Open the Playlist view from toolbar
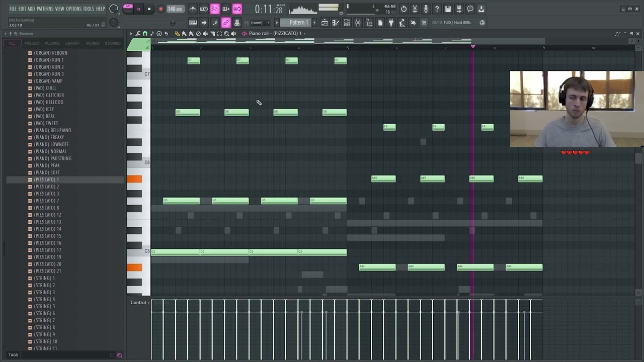 point(325,23)
